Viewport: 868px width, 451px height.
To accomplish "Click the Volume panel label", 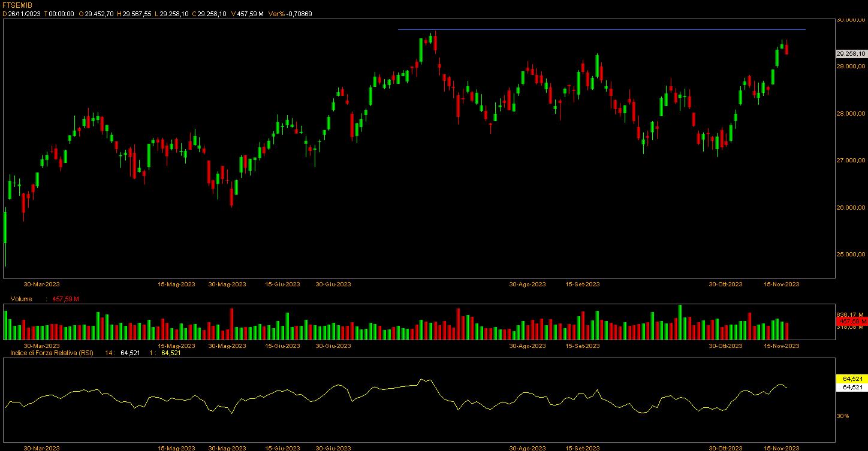I will point(21,298).
